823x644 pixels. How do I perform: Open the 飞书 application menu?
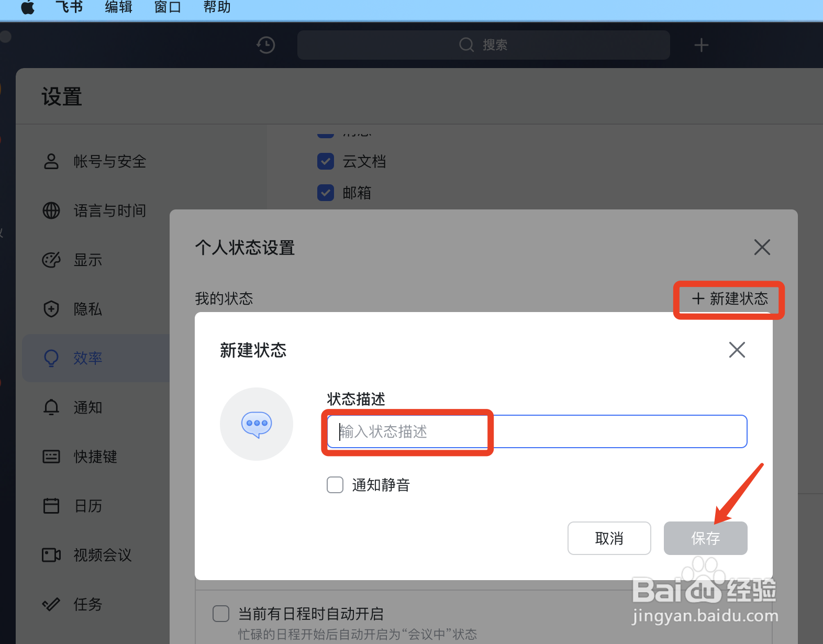69,7
